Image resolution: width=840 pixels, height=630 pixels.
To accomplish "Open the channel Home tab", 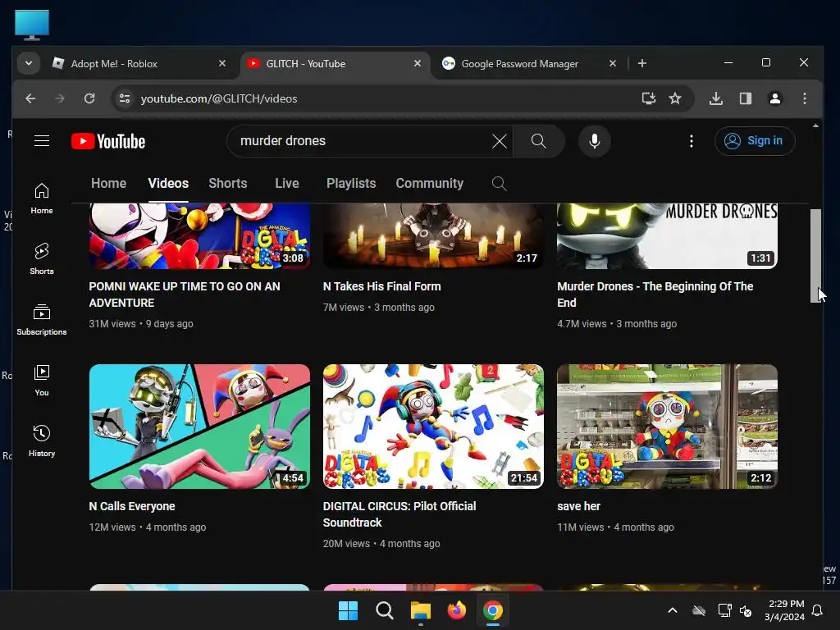I will pos(109,183).
